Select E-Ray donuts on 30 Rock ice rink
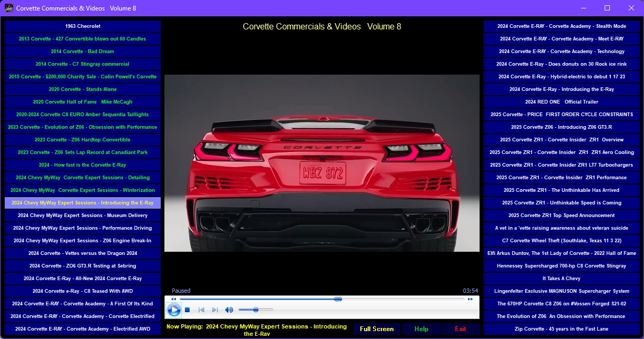Image resolution: width=644 pixels, height=339 pixels. (562, 64)
